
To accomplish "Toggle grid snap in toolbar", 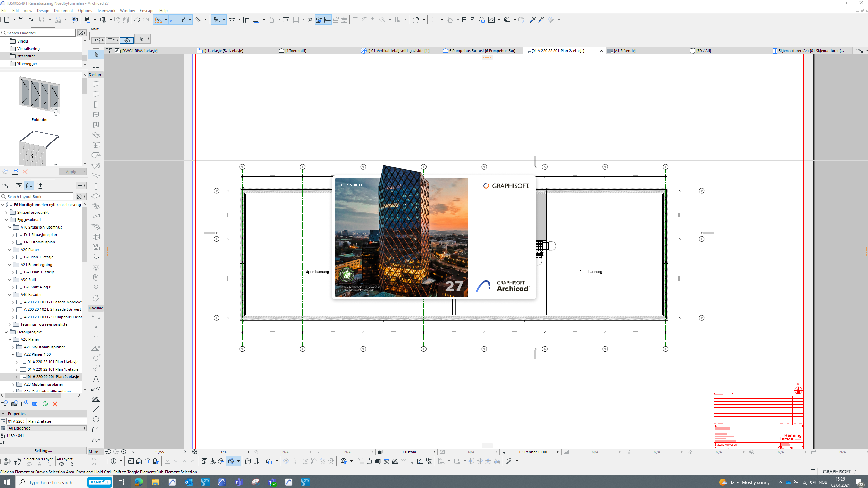I will [232, 20].
